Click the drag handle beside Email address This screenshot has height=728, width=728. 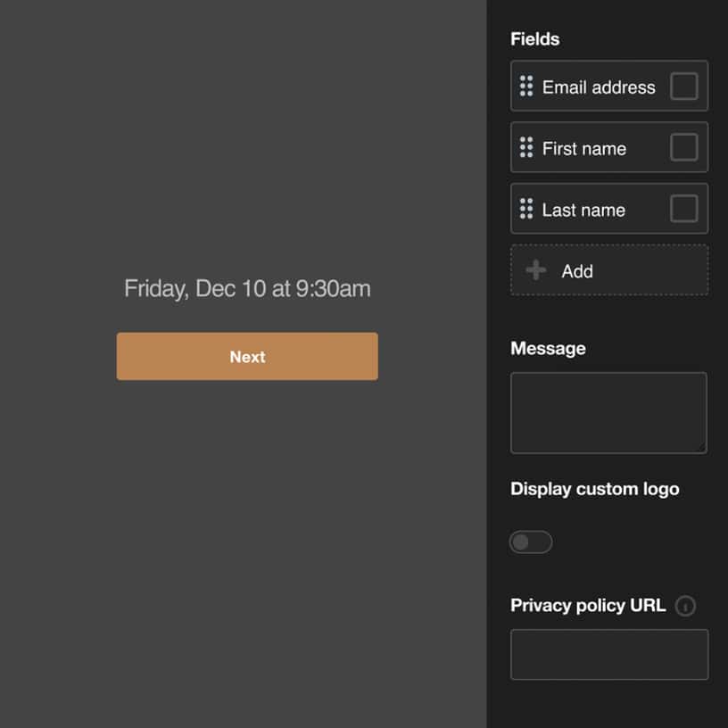point(526,87)
